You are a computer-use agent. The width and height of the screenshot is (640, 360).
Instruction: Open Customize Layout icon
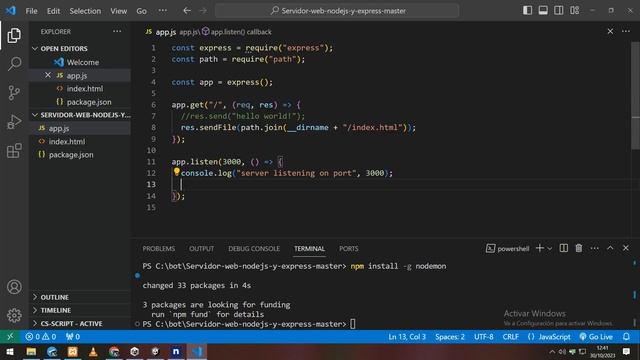pyautogui.click(x=575, y=11)
